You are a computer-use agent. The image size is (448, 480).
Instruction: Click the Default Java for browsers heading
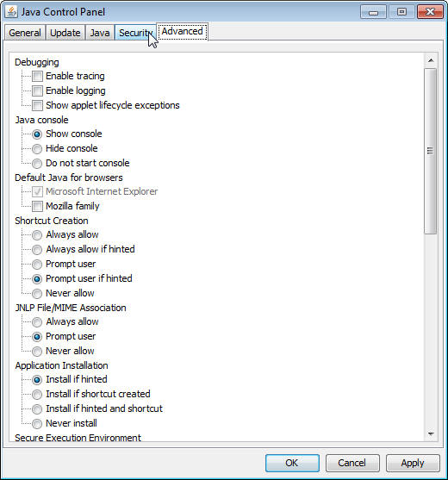[69, 178]
